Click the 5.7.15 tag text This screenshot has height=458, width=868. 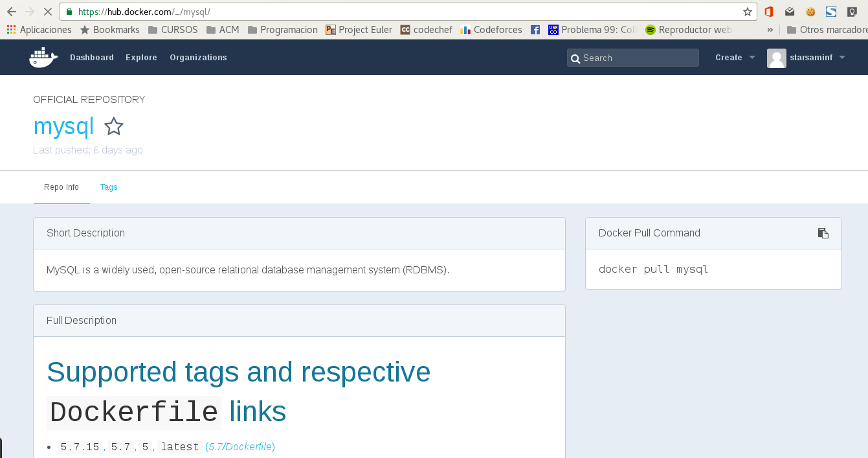(x=80, y=447)
